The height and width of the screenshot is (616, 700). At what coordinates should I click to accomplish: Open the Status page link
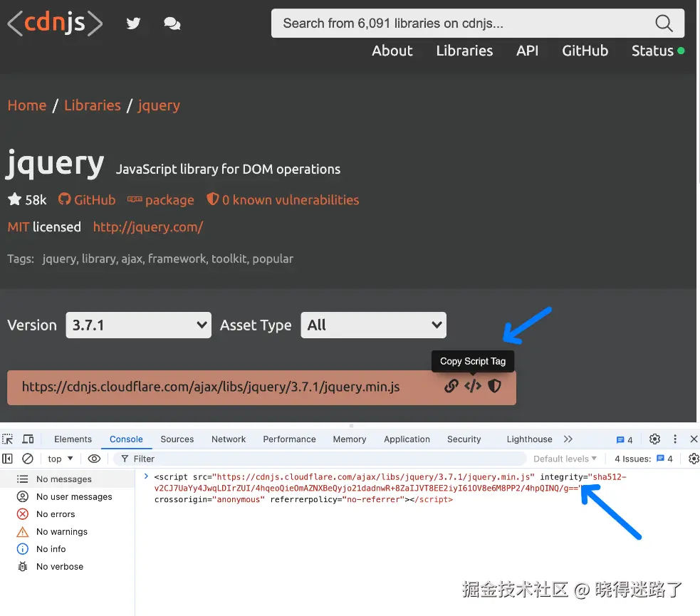point(657,51)
